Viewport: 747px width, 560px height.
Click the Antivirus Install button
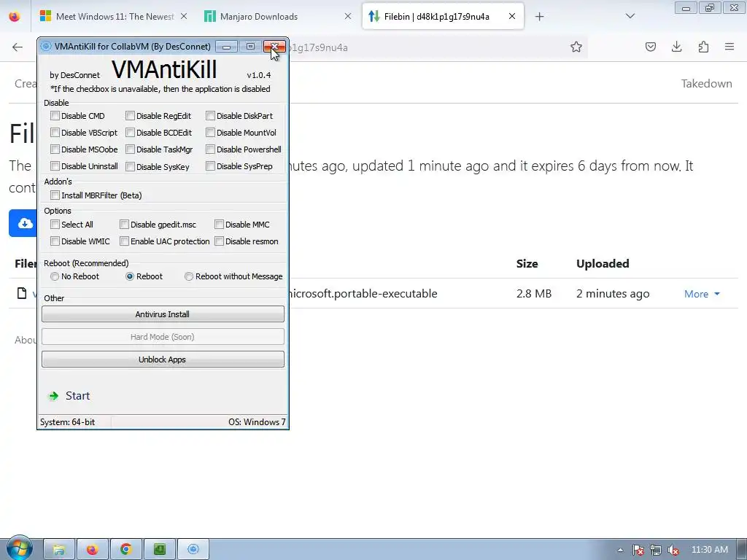click(163, 314)
